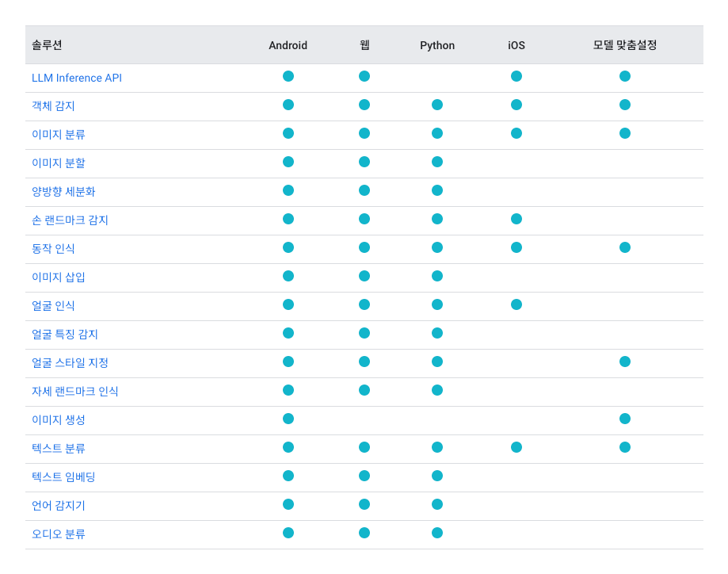
Task: Toggle the 웹 dot for 텍스트 임베딩
Action: pyautogui.click(x=364, y=476)
